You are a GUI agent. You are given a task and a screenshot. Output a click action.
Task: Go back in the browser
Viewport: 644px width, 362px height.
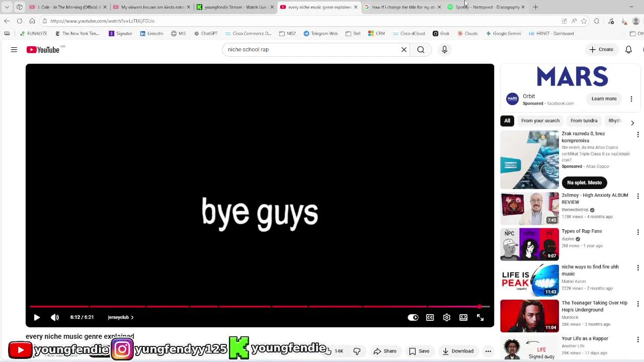[7, 21]
